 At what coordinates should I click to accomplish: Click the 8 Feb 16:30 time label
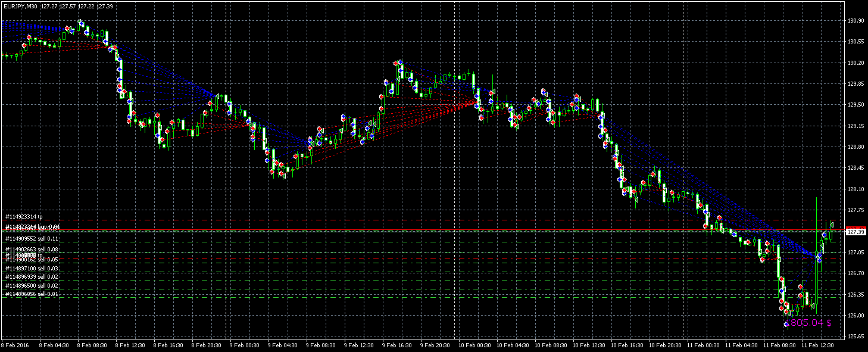(170, 345)
